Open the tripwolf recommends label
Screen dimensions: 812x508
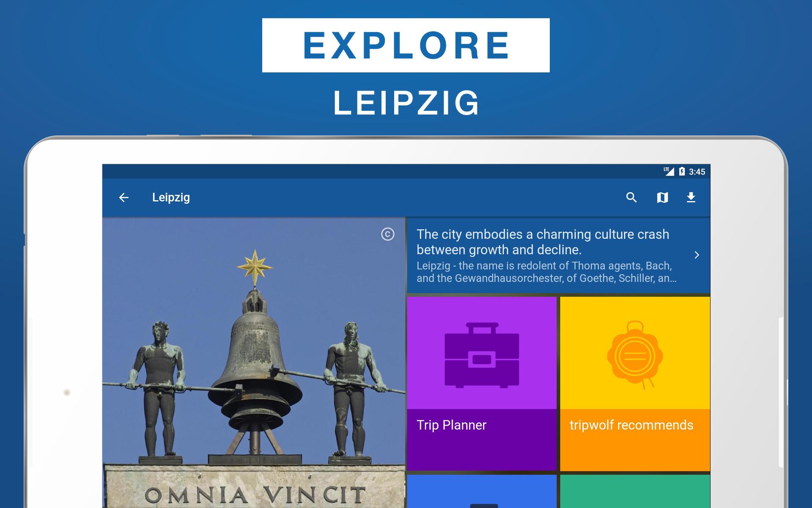pyautogui.click(x=631, y=425)
